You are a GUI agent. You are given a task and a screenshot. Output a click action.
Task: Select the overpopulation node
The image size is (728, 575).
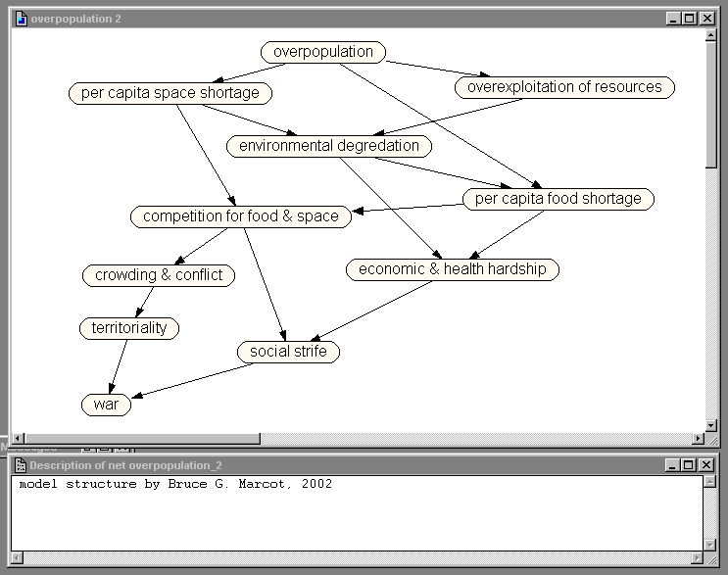coord(323,52)
